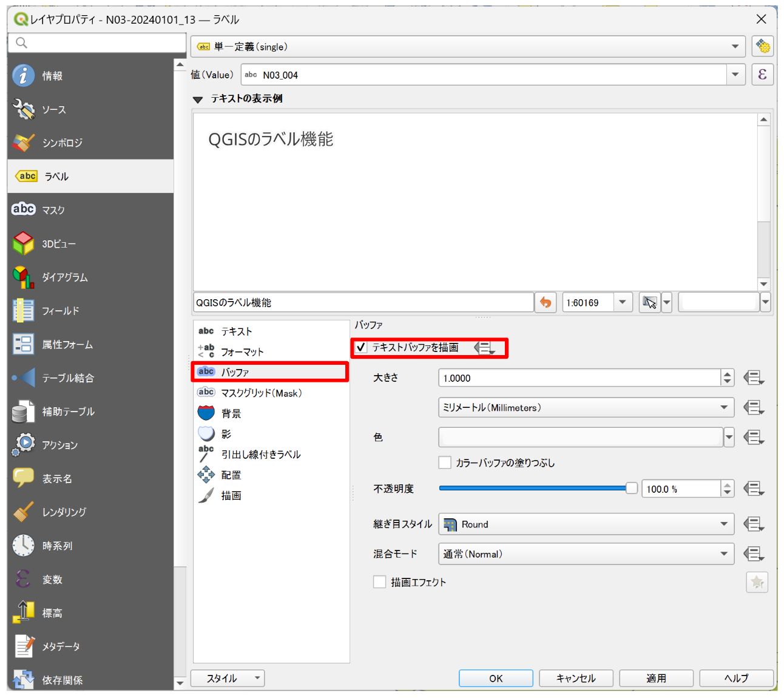Open the スタイル dropdown button

[x=228, y=678]
